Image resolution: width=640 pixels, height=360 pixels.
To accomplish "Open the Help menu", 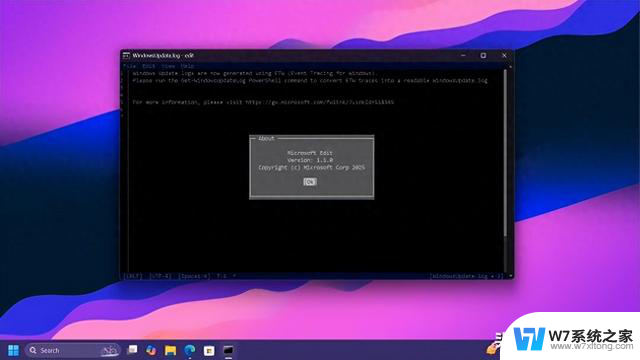I will tap(187, 66).
